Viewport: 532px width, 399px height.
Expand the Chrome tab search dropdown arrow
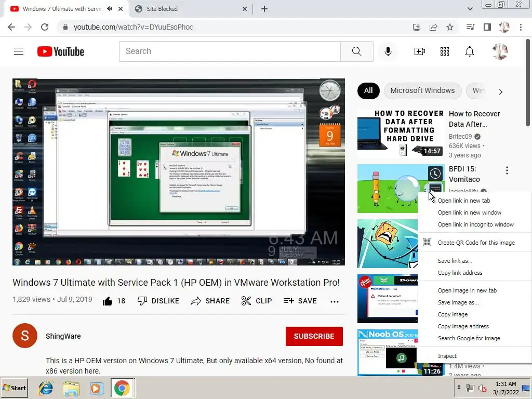pyautogui.click(x=470, y=9)
